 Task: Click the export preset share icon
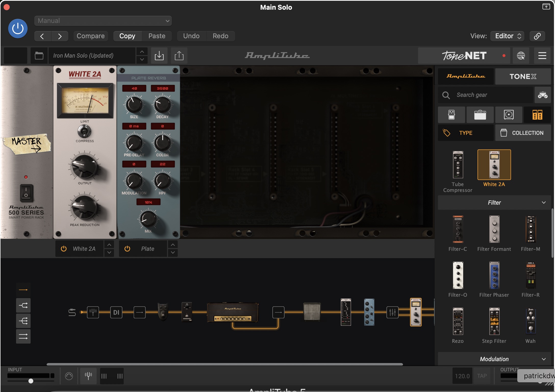click(x=179, y=56)
